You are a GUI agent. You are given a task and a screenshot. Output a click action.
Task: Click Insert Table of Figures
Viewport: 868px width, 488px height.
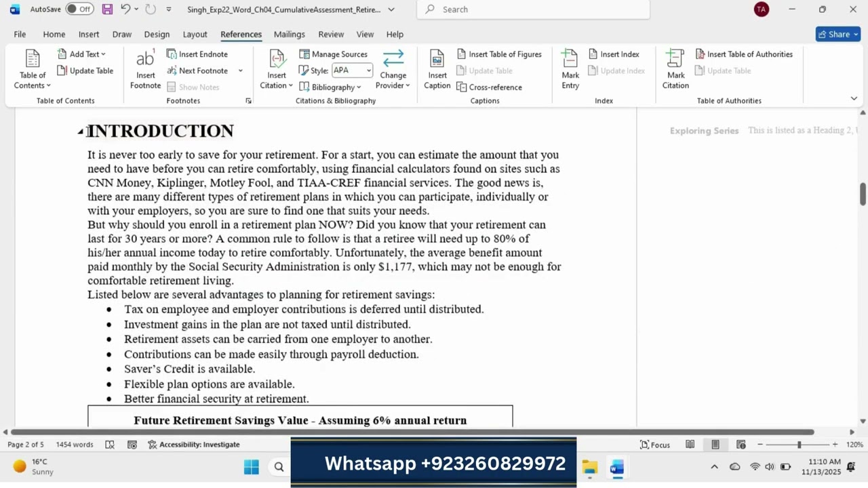pos(499,54)
